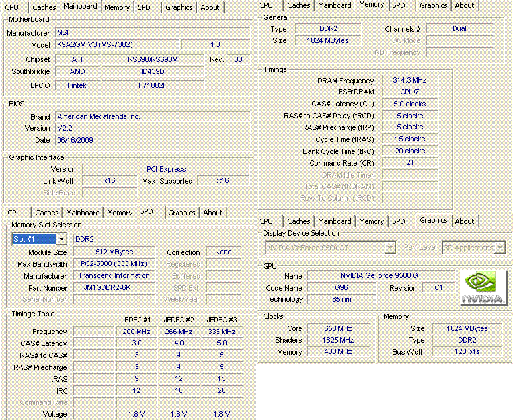Open Caches tab in Mainboard panel
Screen dimensions: 513x420
point(44,7)
